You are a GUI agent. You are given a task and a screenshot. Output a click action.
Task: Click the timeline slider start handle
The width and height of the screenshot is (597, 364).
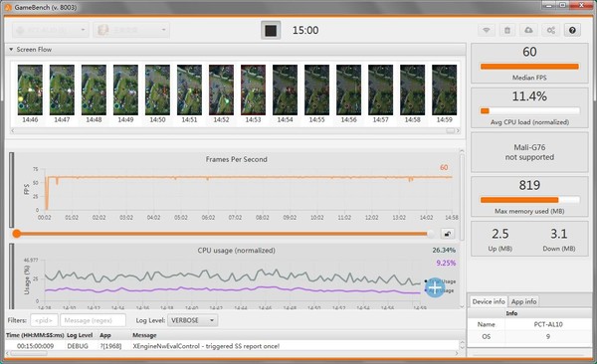tap(16, 234)
